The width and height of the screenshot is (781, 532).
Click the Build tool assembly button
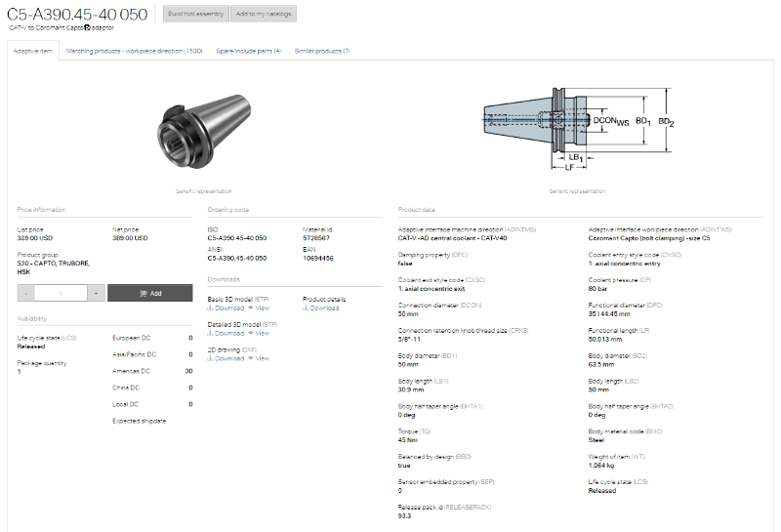click(196, 14)
